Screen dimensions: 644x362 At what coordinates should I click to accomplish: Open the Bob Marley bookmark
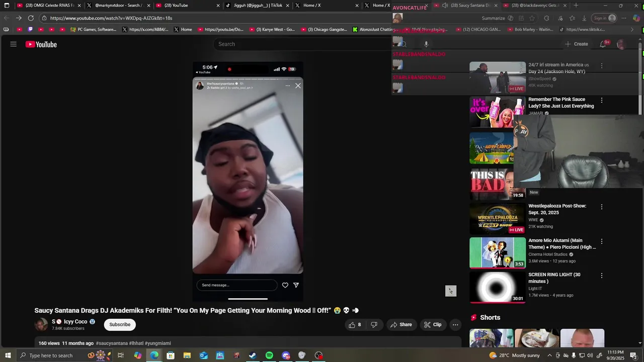530,30
